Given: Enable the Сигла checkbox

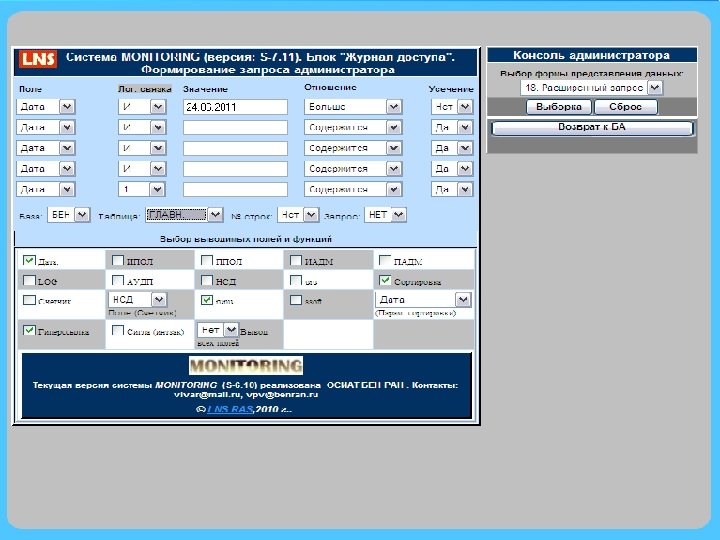Looking at the screenshot, I should tap(118, 330).
